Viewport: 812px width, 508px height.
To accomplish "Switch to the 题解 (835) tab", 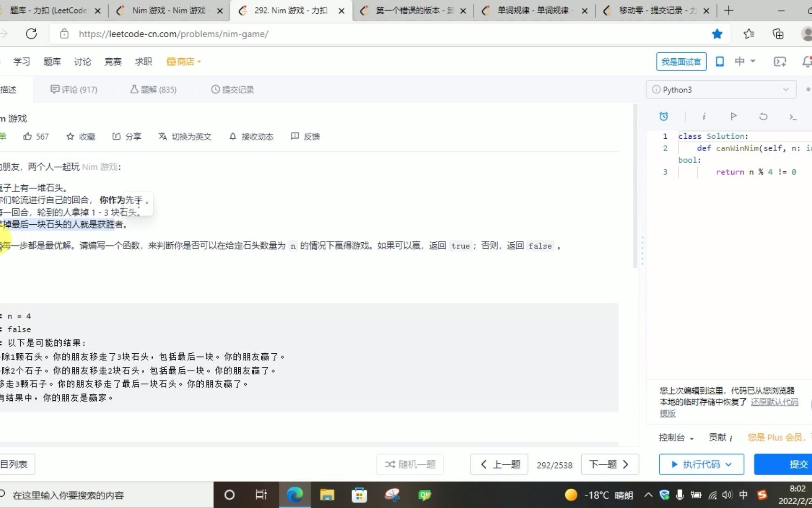I will click(x=154, y=89).
